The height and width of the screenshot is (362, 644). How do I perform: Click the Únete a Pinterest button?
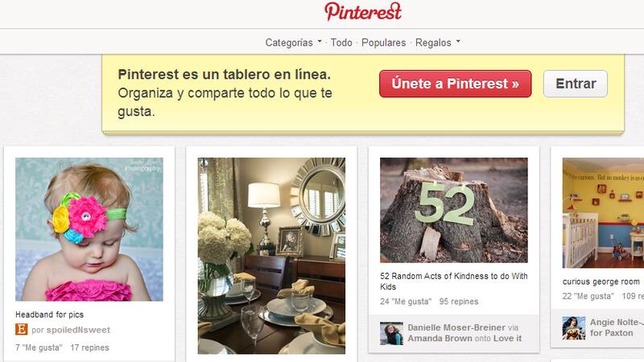point(455,84)
